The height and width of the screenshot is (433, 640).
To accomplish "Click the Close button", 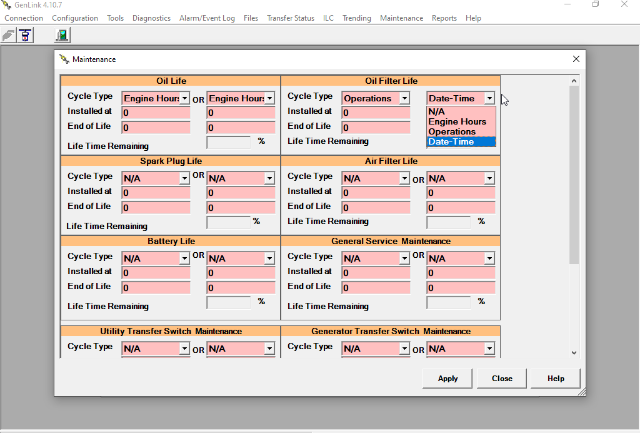I will point(502,378).
